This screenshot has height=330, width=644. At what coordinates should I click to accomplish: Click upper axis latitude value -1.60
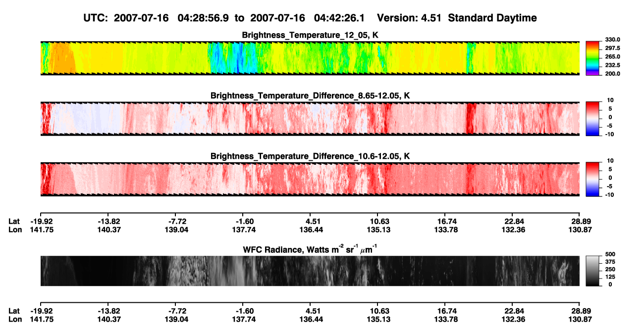(245, 222)
